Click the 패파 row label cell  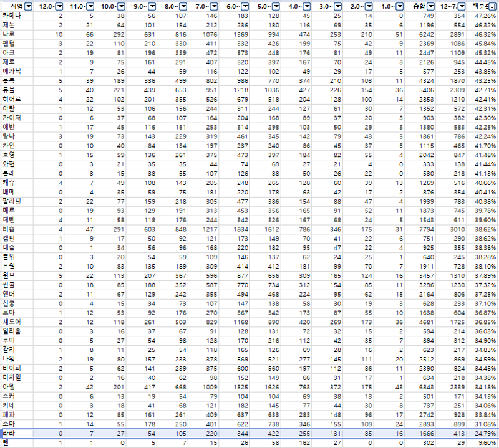tap(17, 415)
